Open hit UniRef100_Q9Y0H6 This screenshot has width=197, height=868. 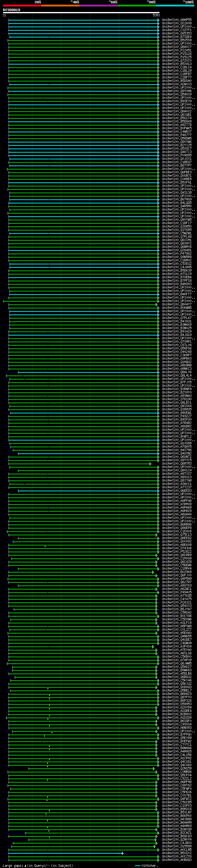click(177, 91)
